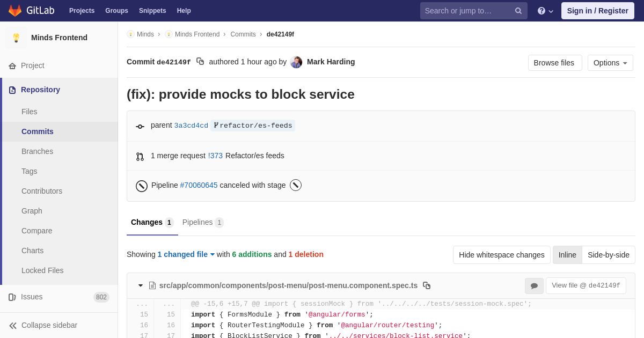Open Compare in the sidebar

pyautogui.click(x=37, y=231)
